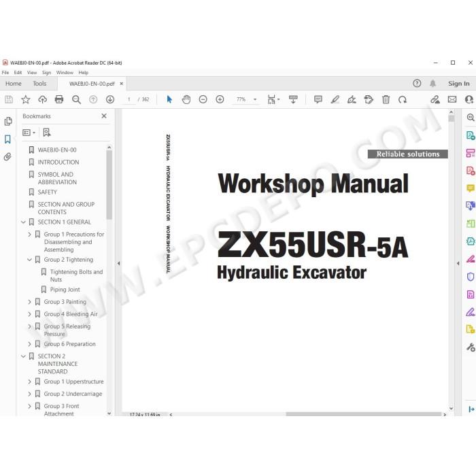Screen dimensions: 476x476
Task: Open the Attachments paperclip panel
Action: [7, 156]
